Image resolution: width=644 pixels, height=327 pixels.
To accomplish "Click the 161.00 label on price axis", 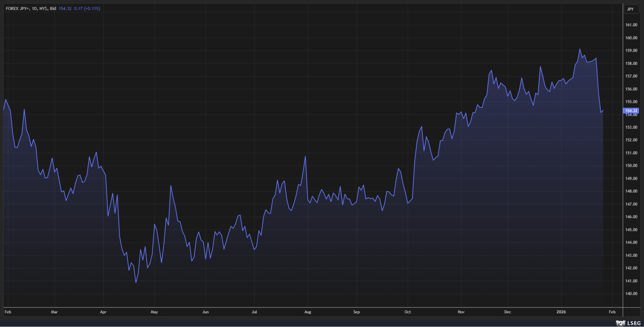I will coord(631,25).
